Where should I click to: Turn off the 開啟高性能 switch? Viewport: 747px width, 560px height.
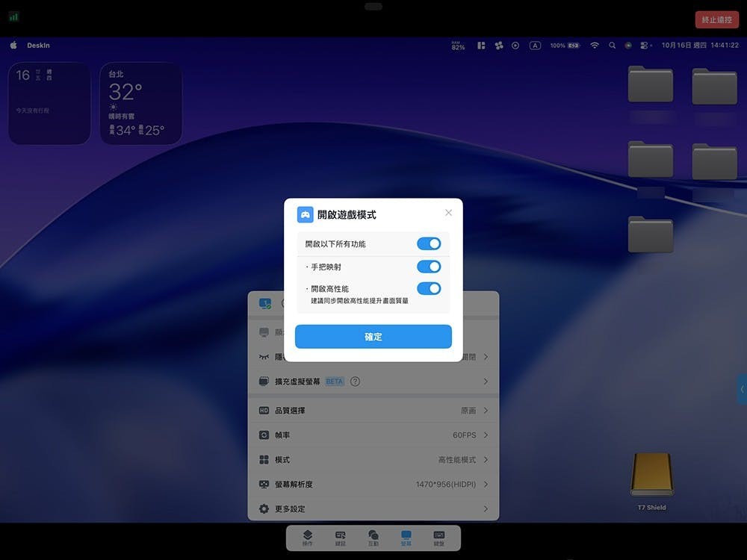point(429,289)
